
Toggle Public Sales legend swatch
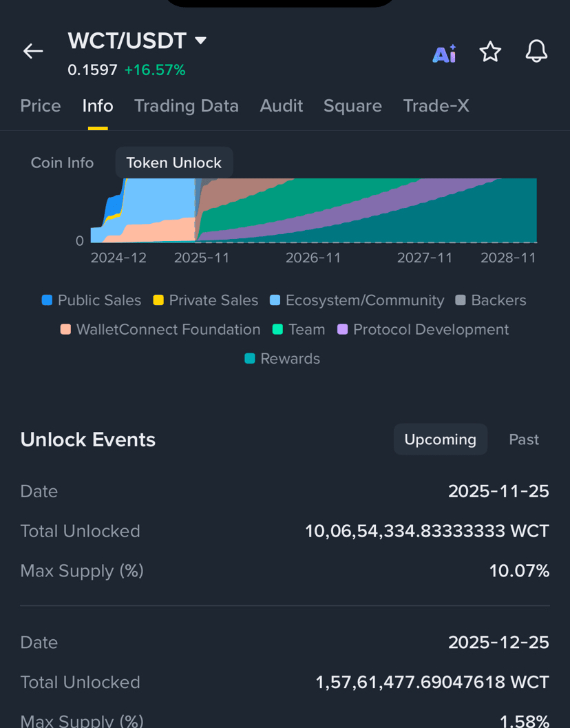(47, 300)
